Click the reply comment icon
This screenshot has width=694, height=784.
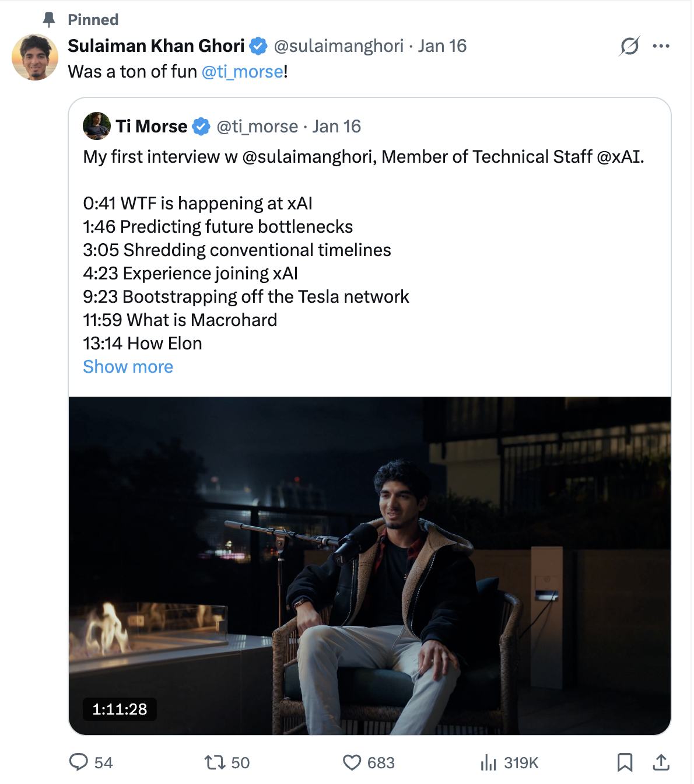coord(79,762)
